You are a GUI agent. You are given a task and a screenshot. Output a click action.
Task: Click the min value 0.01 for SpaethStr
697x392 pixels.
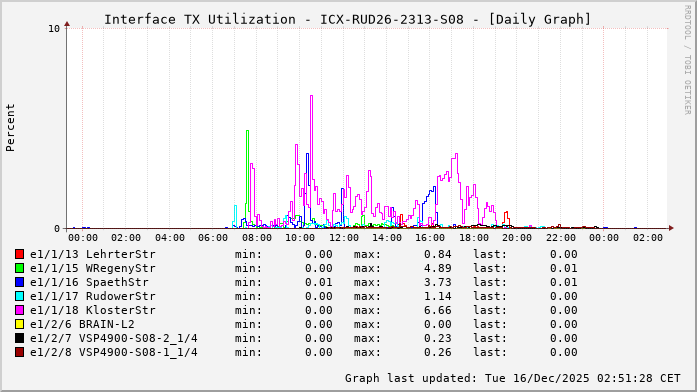[x=319, y=282]
